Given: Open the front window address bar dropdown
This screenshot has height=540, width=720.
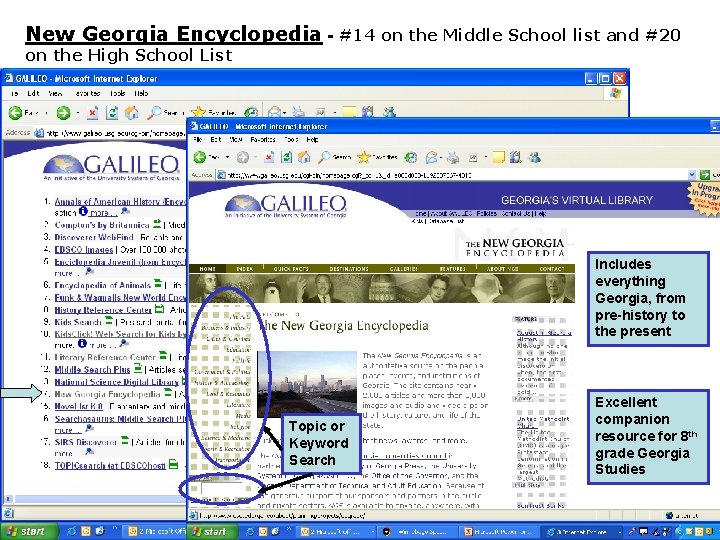Looking at the screenshot, I should pos(692,175).
